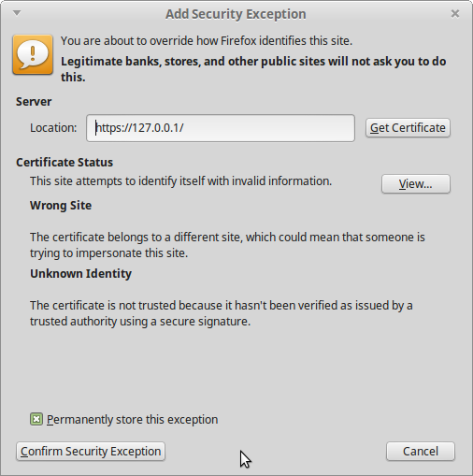The height and width of the screenshot is (476, 473).
Task: Open the window menu arrow in title bar
Action: click(17, 13)
